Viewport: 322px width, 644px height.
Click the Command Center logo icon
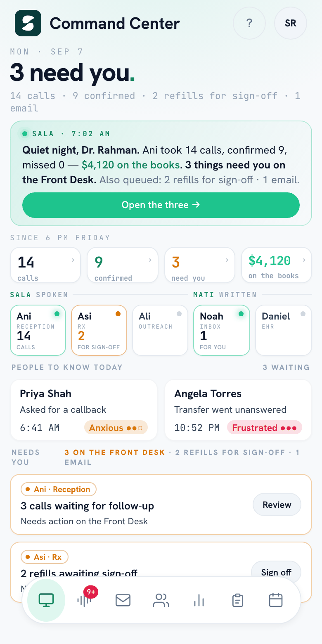coord(28,23)
